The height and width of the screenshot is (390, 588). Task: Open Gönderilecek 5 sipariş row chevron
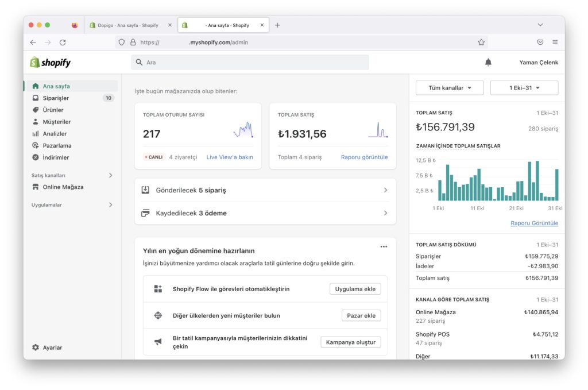click(x=385, y=190)
